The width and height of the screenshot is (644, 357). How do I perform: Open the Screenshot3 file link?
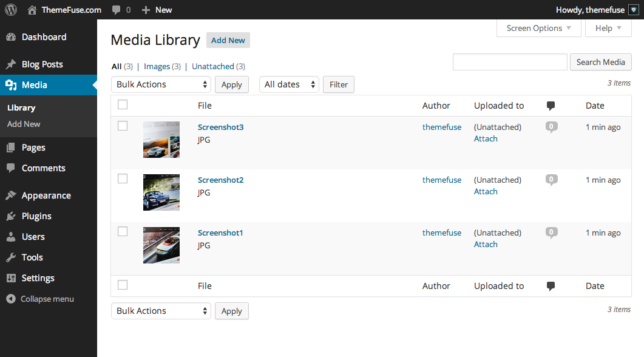pos(220,127)
